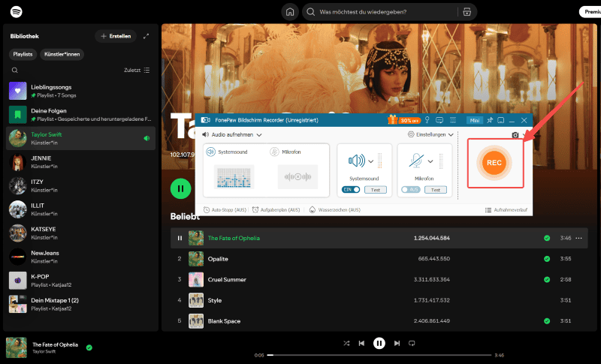Expand the system sound device chevron
Image resolution: width=601 pixels, height=364 pixels.
(370, 161)
